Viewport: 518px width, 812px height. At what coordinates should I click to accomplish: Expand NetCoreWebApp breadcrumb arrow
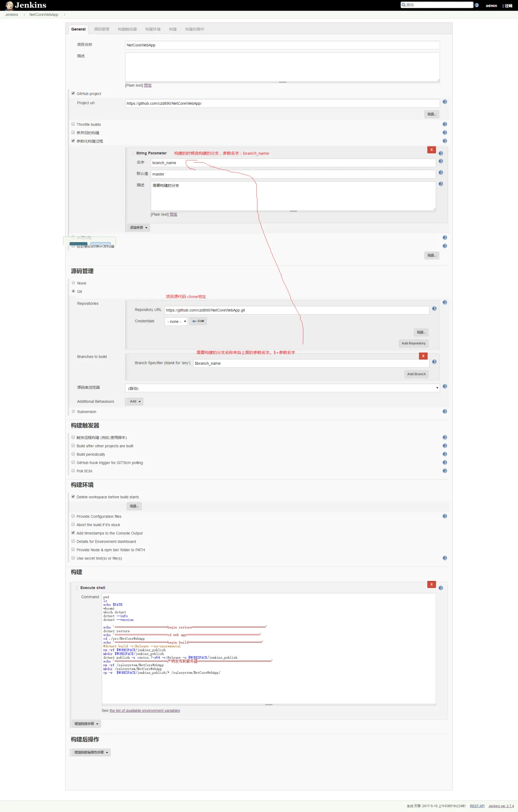64,15
